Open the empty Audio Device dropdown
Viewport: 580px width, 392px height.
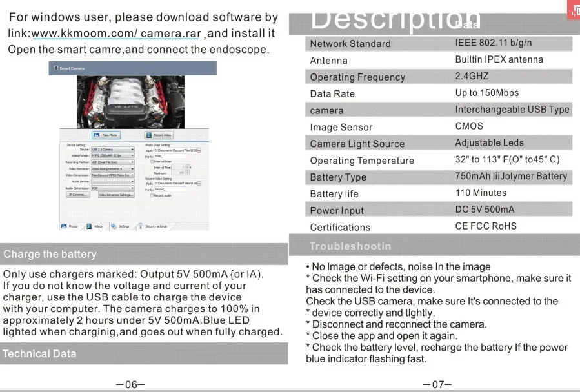(x=113, y=182)
